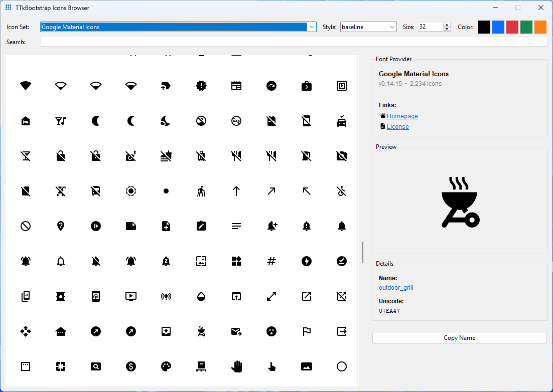Open the Icon Set dropdown

point(312,27)
